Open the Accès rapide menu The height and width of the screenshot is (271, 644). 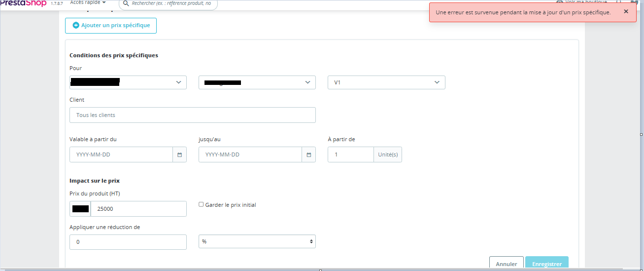click(x=88, y=2)
